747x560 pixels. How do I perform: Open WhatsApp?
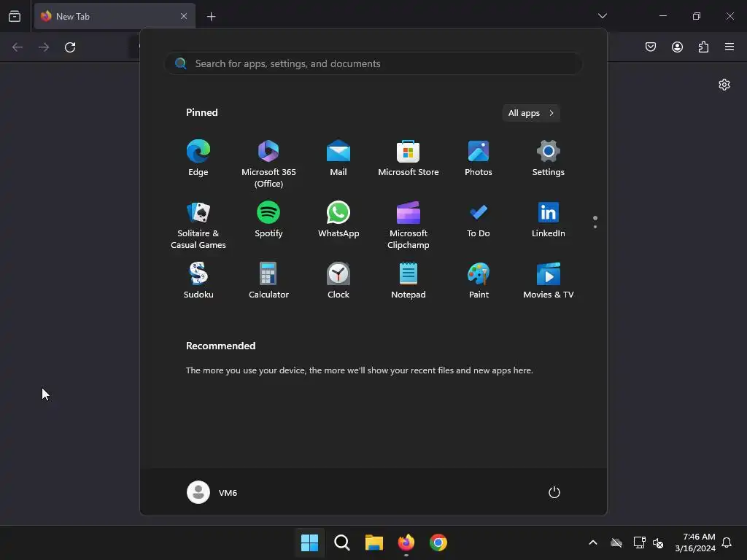pos(338,219)
